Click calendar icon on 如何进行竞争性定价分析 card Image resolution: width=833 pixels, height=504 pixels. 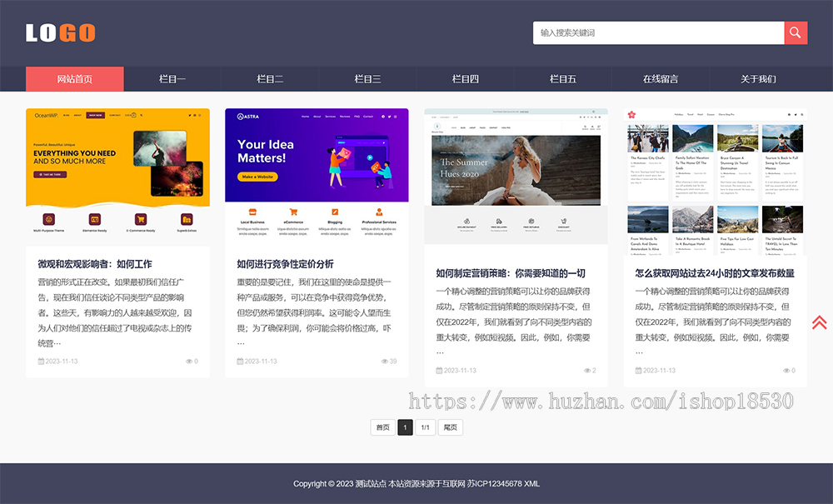tap(240, 362)
